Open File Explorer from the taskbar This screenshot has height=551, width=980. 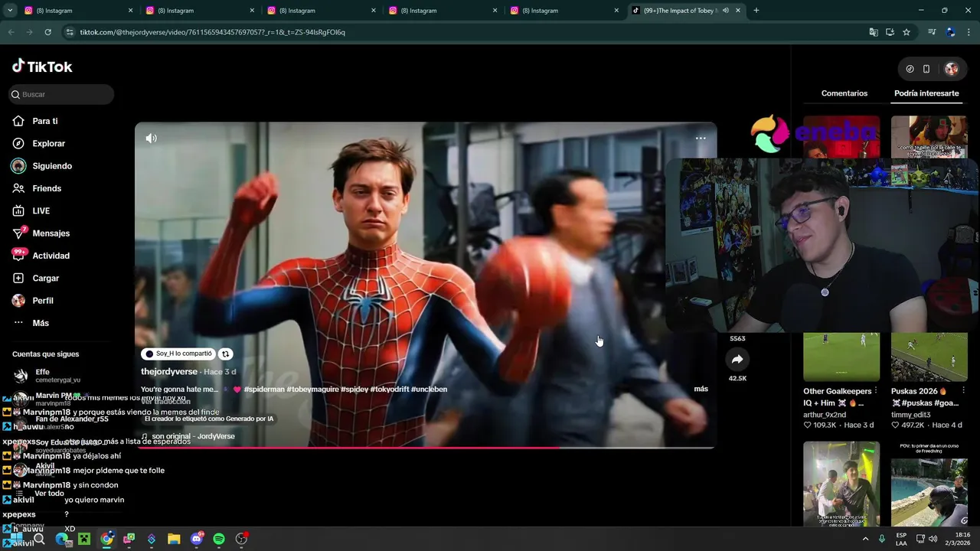[174, 539]
